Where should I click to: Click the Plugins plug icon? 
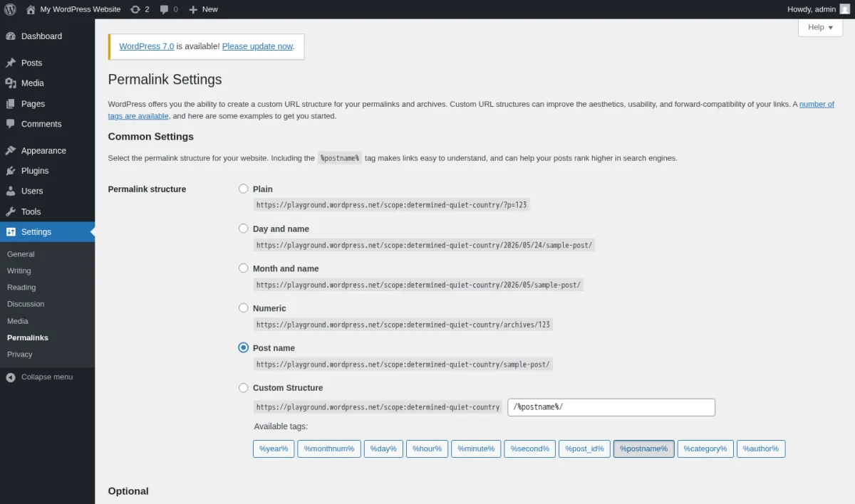[x=11, y=171]
